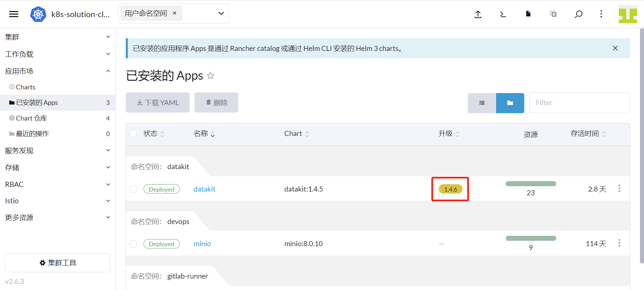Click the minio:8.0.10 chart cell
The width and height of the screenshot is (644, 290).
click(304, 244)
